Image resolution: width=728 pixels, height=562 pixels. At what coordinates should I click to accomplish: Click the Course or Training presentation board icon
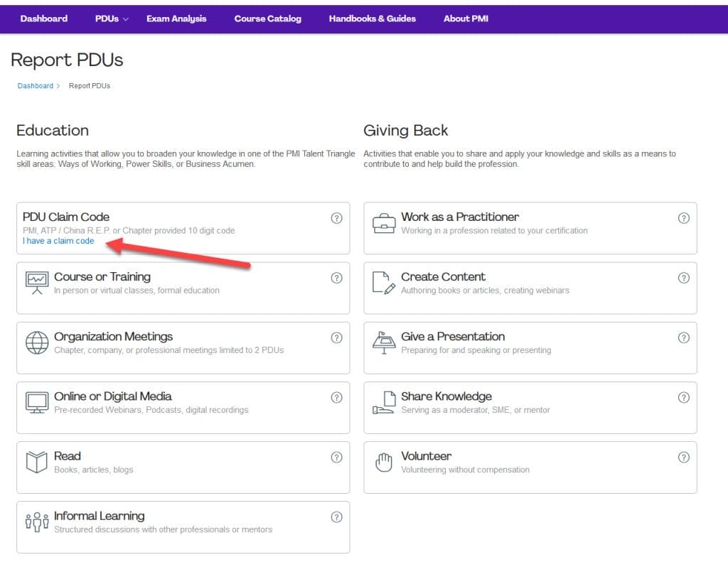click(x=37, y=283)
